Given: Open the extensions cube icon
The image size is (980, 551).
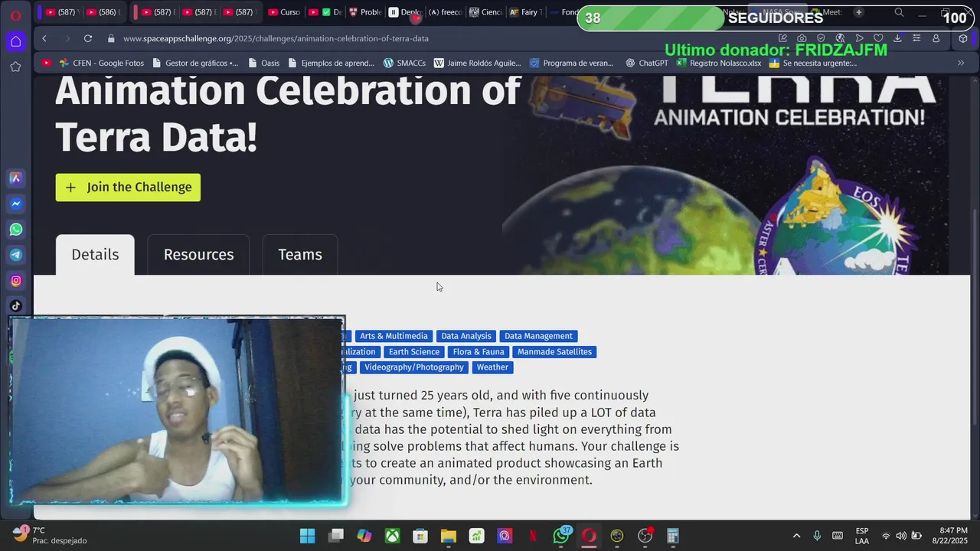Looking at the screenshot, I should 963,38.
